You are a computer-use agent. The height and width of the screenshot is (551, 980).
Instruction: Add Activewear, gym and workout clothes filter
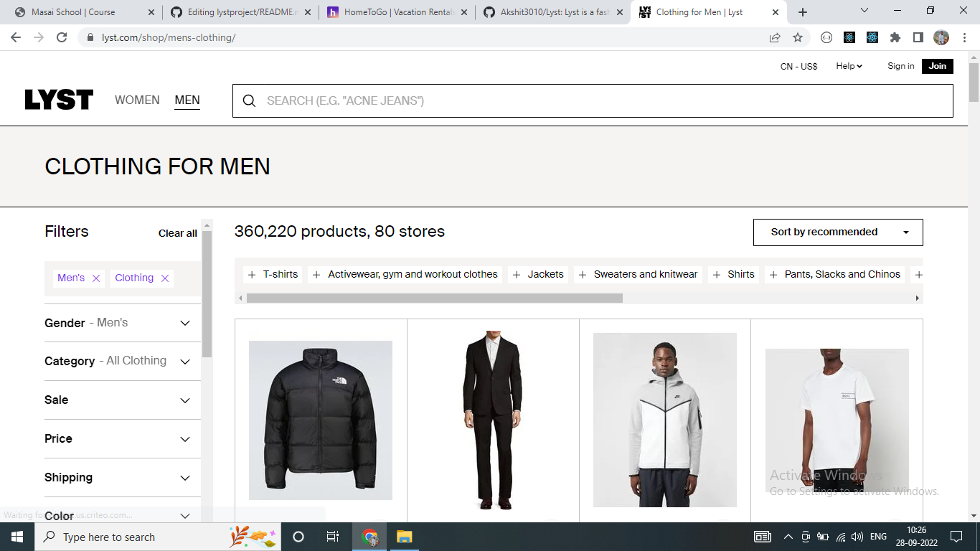click(405, 274)
